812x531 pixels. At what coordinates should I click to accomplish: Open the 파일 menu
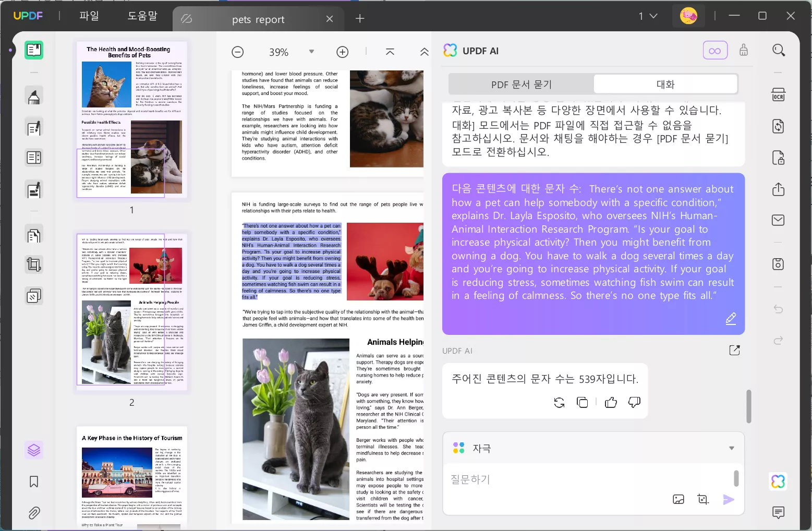(89, 16)
